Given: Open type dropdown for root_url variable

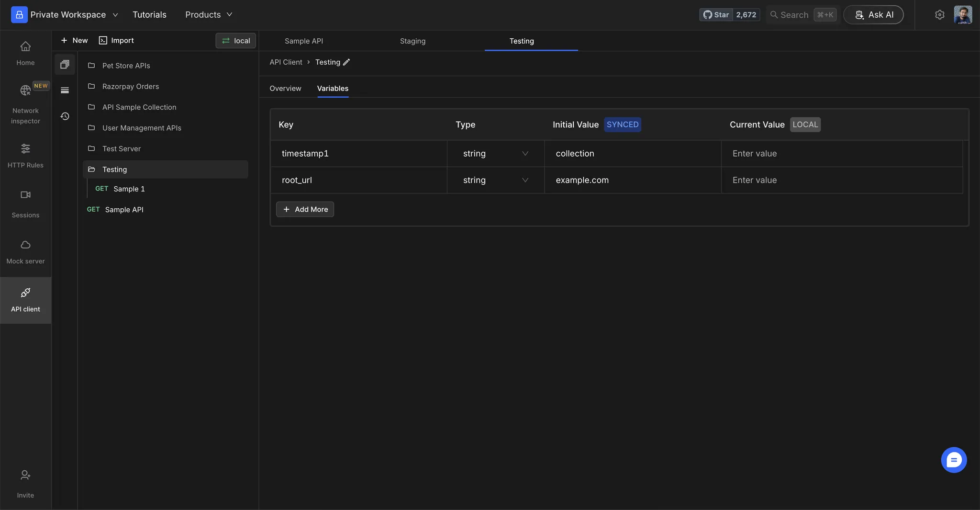Looking at the screenshot, I should point(495,181).
